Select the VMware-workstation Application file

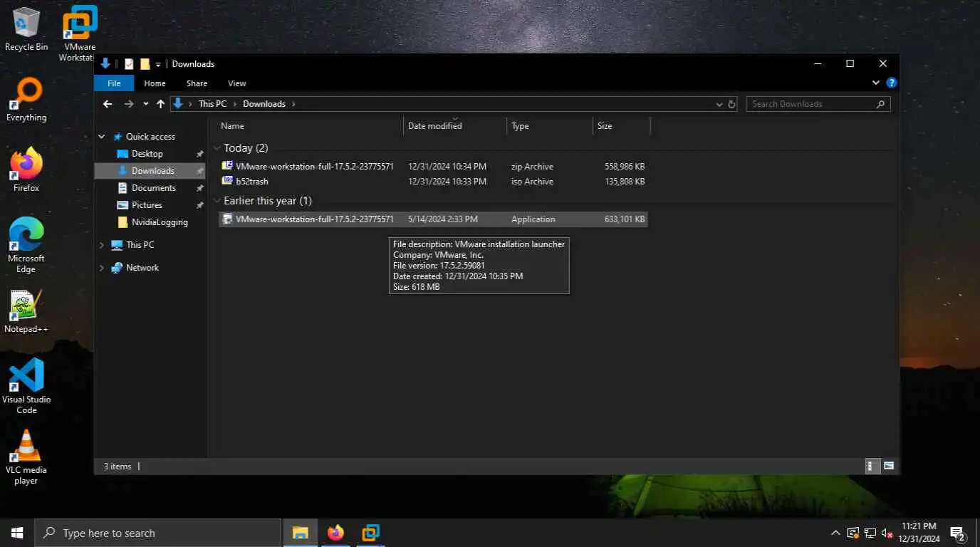click(433, 219)
